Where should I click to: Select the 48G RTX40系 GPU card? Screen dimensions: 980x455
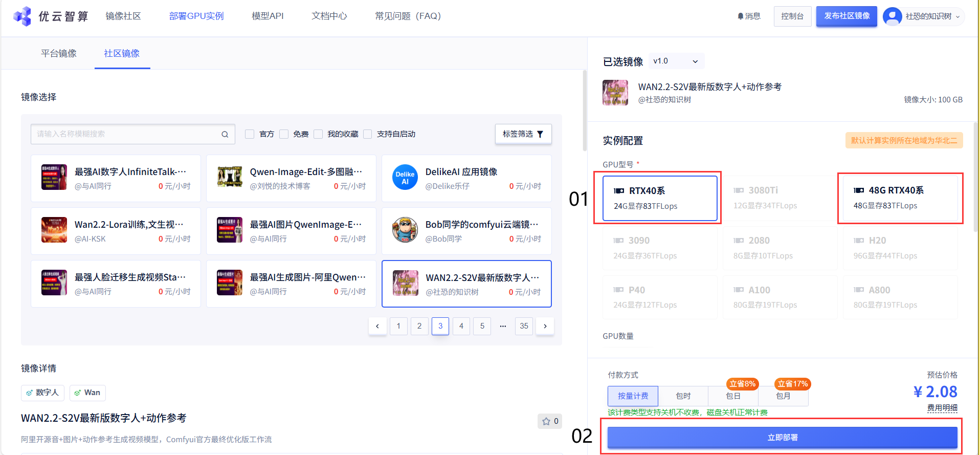tap(900, 198)
